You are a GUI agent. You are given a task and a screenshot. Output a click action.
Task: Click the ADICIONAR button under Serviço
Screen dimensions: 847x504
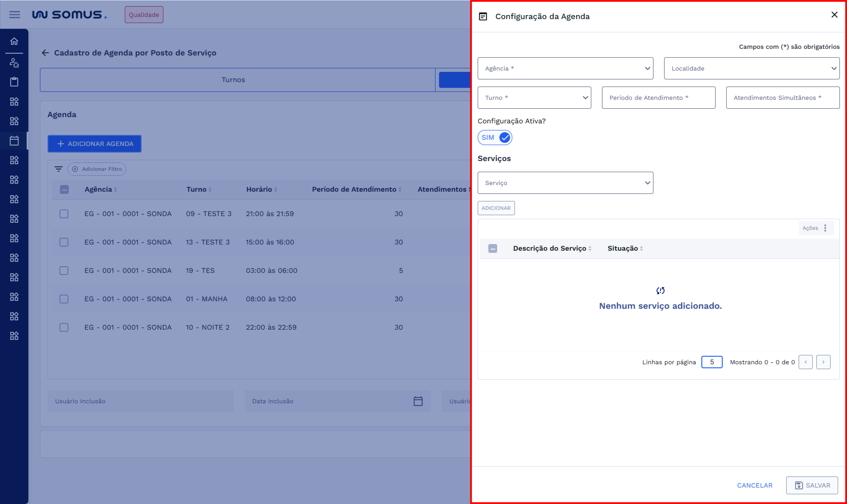point(496,208)
